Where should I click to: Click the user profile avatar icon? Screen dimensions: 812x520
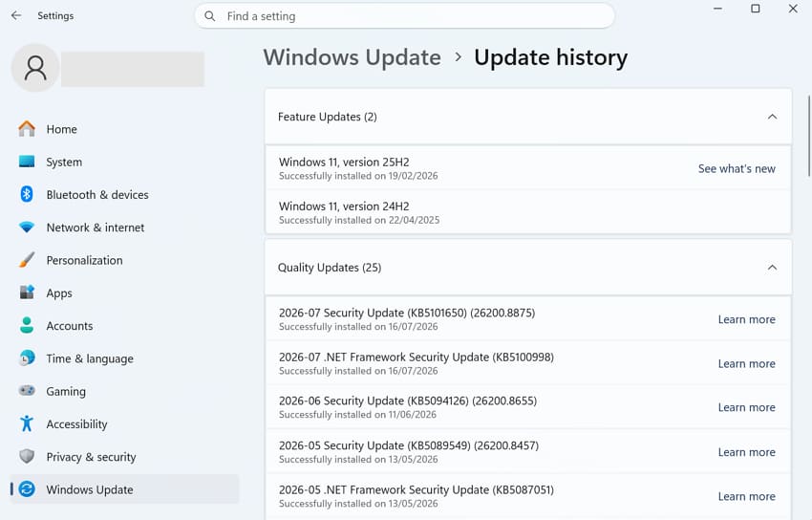[35, 68]
